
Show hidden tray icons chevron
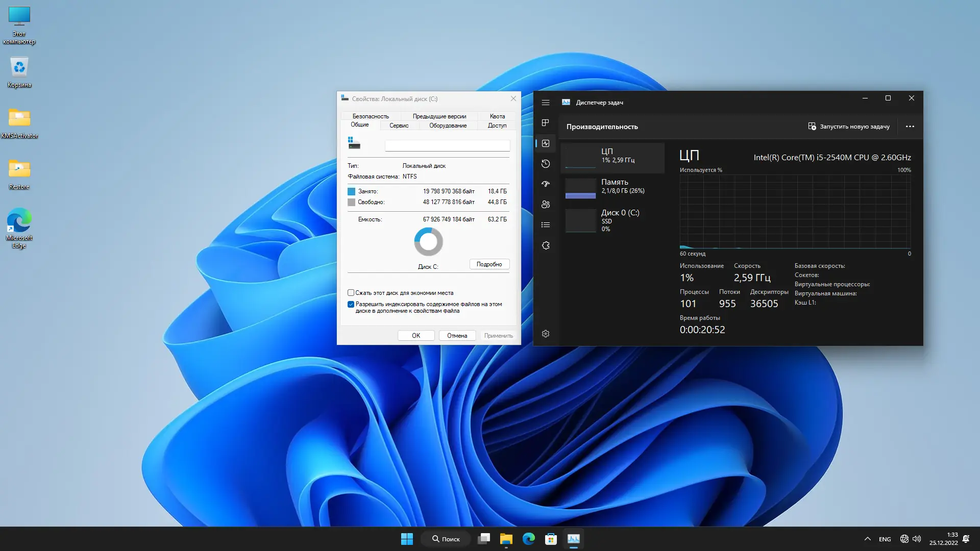coord(867,539)
